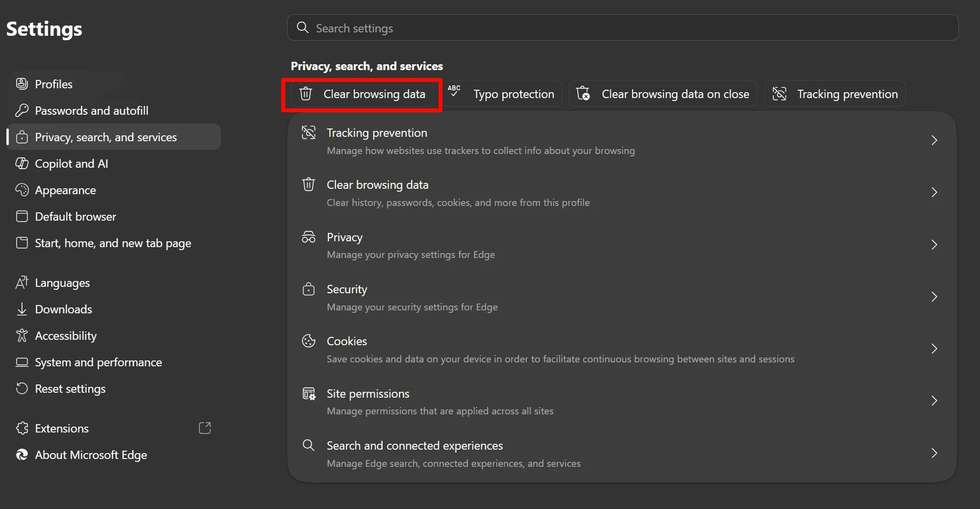Click the Search and connected experiences title
The width and height of the screenshot is (980, 509).
tap(415, 445)
